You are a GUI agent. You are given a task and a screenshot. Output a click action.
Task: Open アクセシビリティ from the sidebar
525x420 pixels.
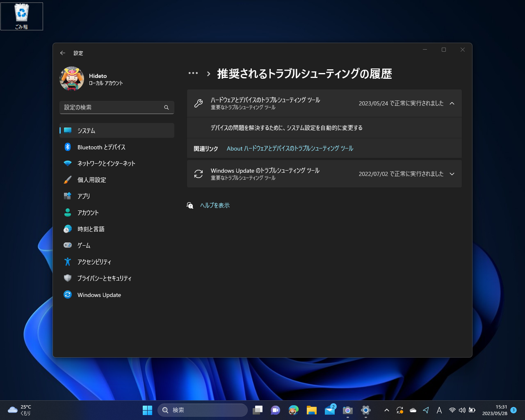tap(94, 262)
